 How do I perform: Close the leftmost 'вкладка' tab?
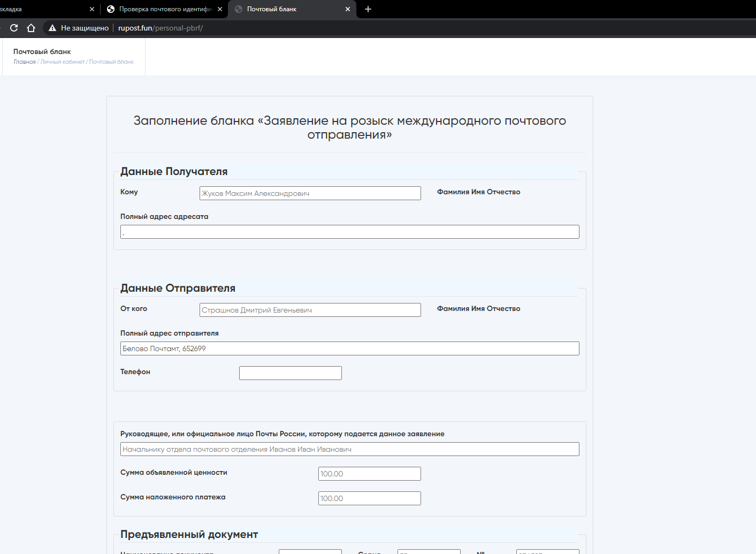pos(92,9)
